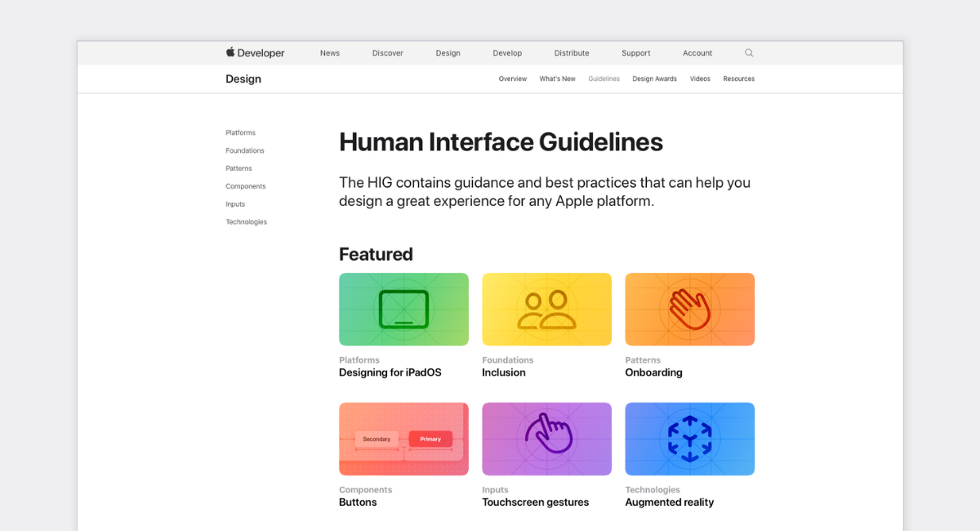Click the Foundations label above Inclusion
Image resolution: width=980 pixels, height=531 pixels.
pyautogui.click(x=508, y=360)
